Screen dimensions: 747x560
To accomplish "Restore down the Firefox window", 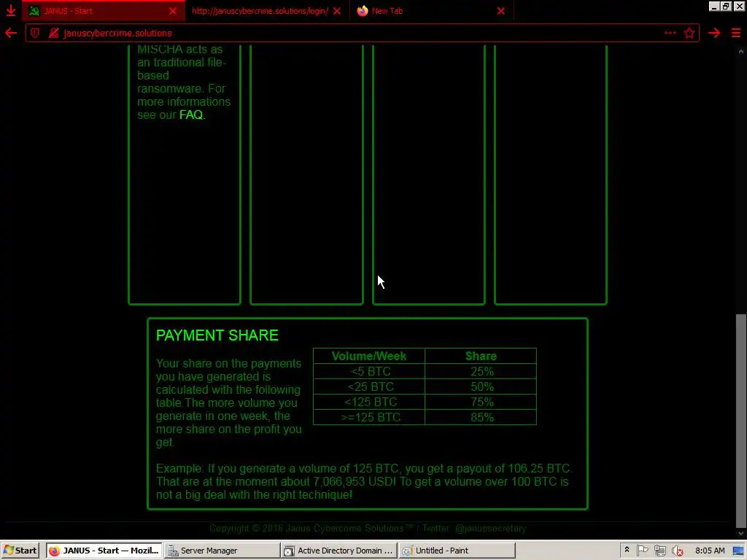I will tap(726, 6).
